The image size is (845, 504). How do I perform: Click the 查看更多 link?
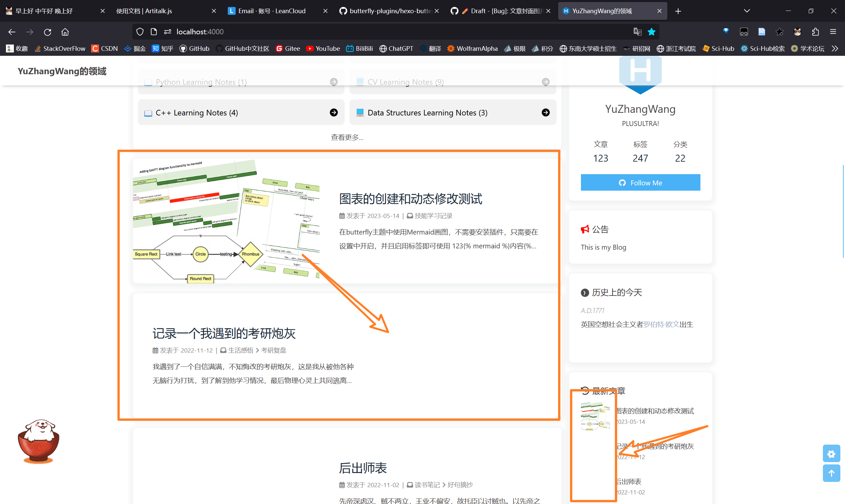347,137
